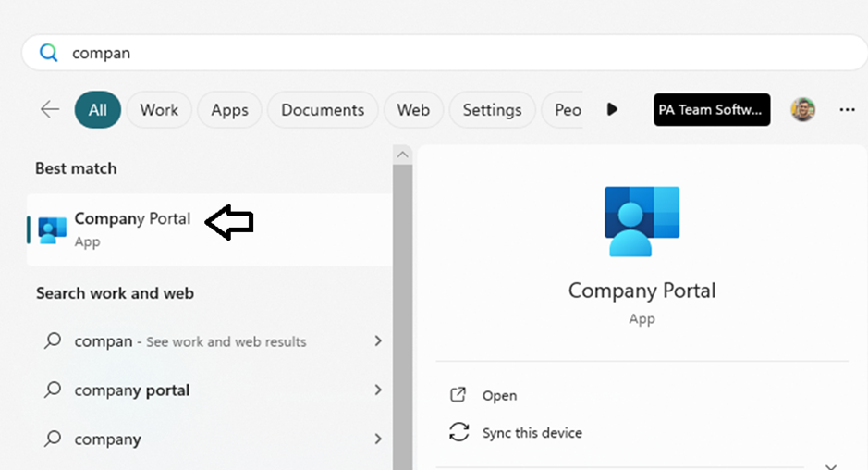Viewport: 868px width, 470px height.
Task: Switch to the Settings filter tab
Action: click(x=492, y=109)
